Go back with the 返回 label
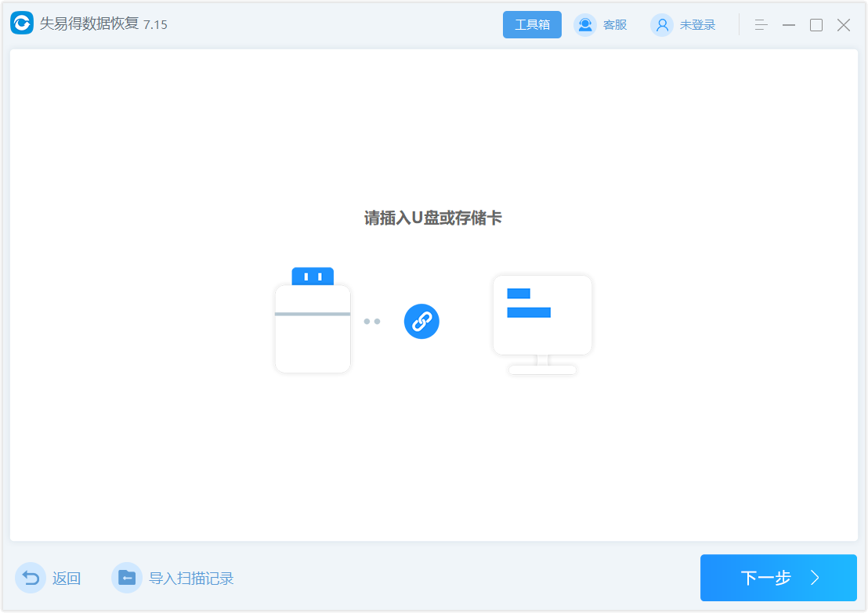 point(67,578)
